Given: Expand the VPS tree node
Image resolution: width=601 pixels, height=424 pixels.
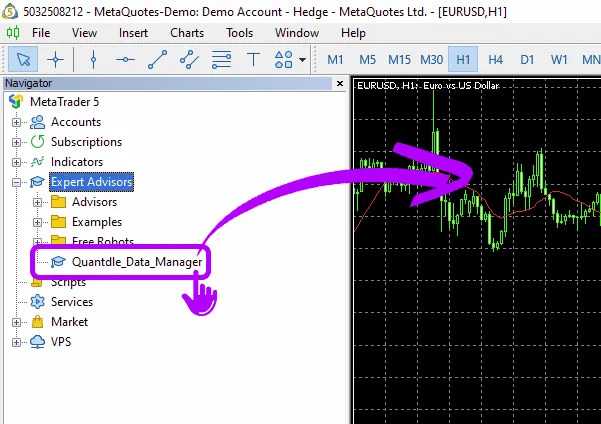Looking at the screenshot, I should (x=16, y=342).
